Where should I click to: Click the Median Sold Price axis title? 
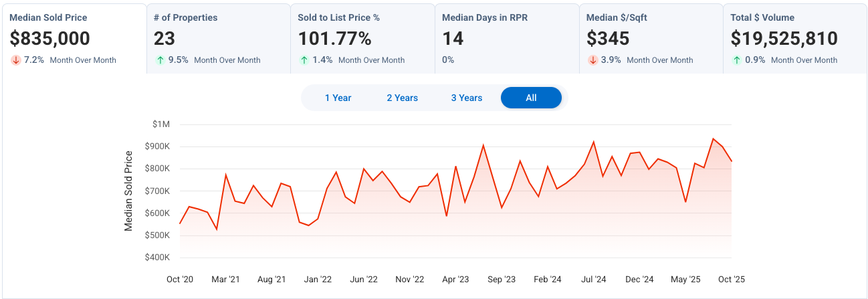coord(129,191)
